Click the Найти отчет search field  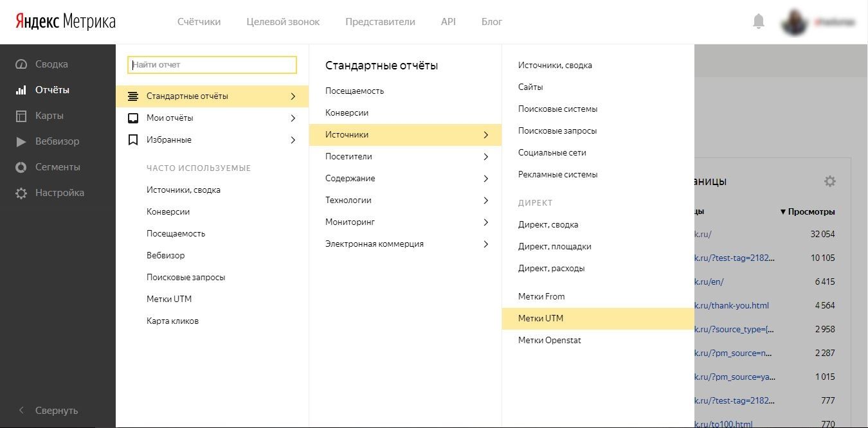coord(212,65)
